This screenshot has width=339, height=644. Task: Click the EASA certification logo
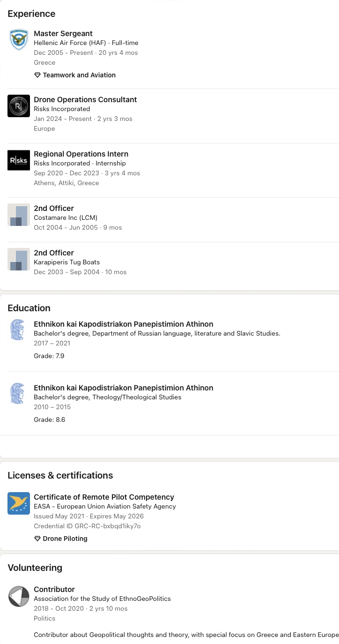click(x=19, y=503)
